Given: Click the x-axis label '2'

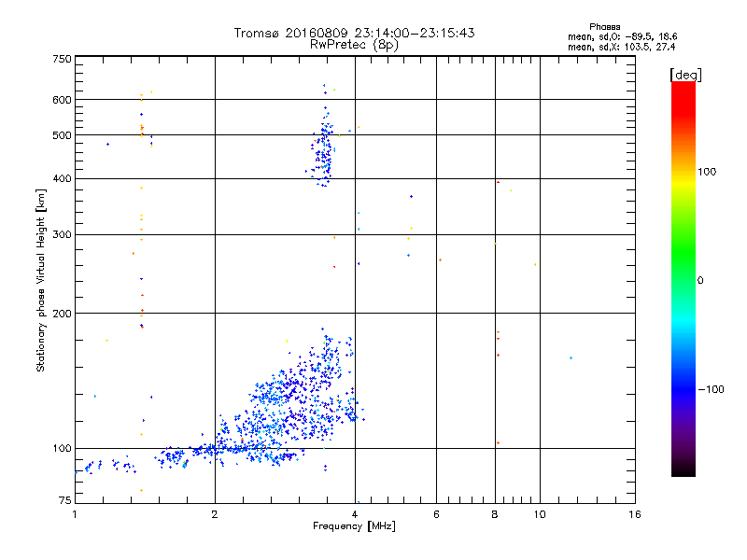Looking at the screenshot, I should click(x=215, y=514).
